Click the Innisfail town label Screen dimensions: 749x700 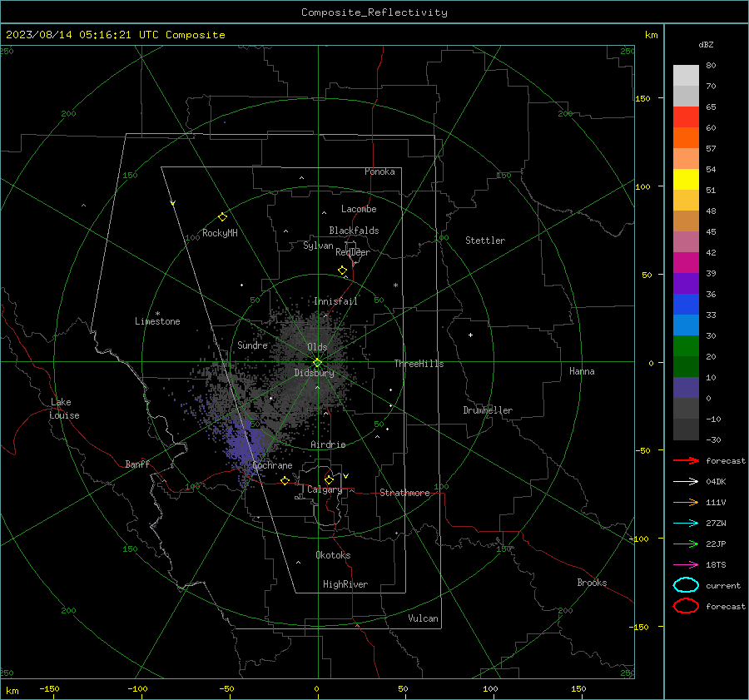[335, 301]
